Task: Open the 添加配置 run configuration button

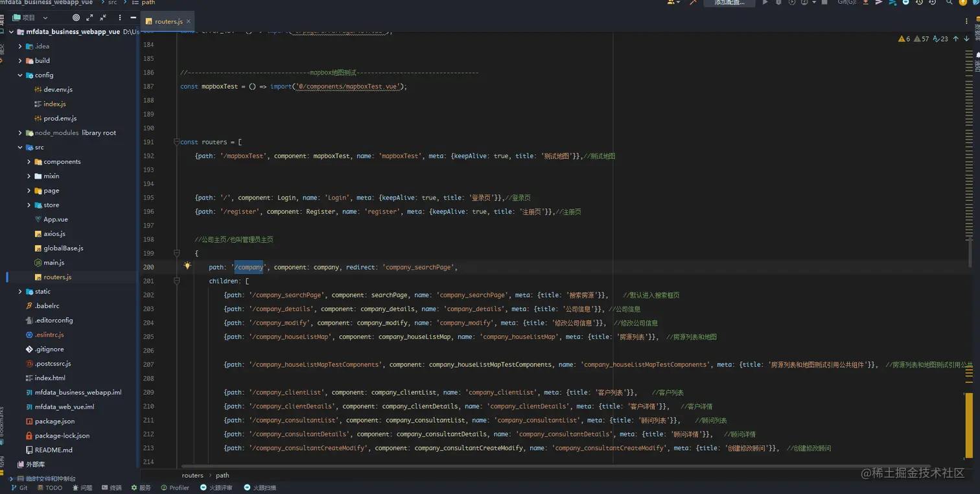Action: (730, 3)
